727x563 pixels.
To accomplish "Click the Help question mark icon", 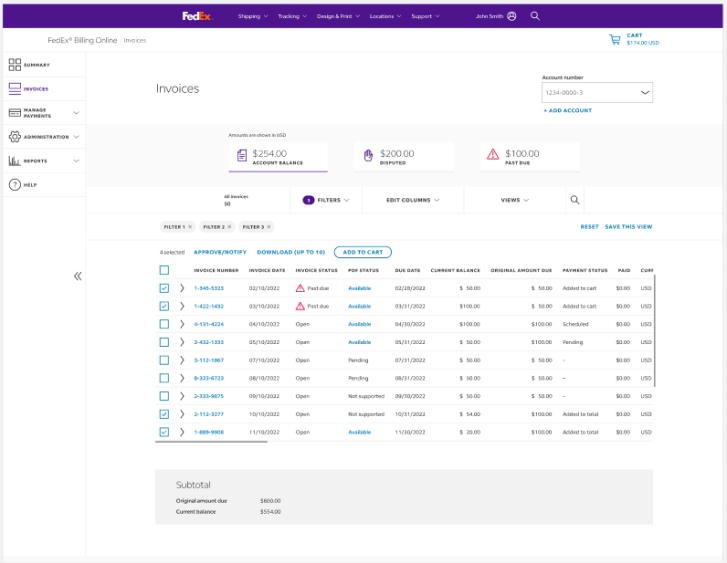I will coord(15,185).
